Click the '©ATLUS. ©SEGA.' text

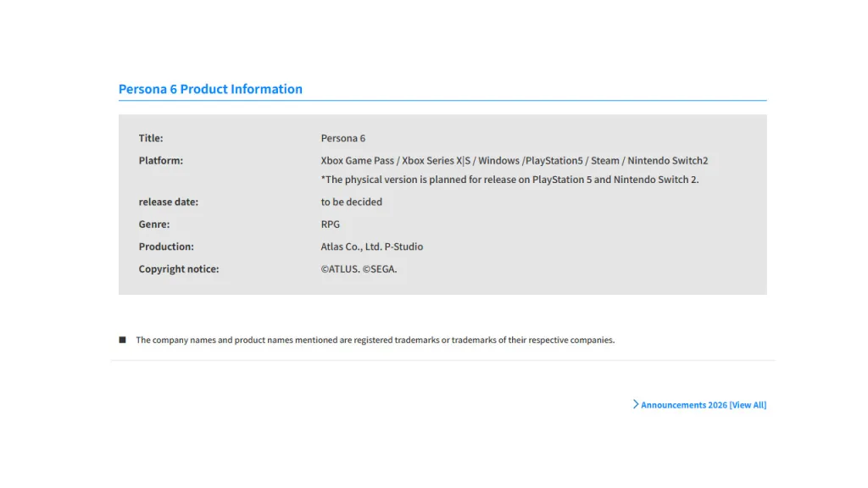(359, 269)
